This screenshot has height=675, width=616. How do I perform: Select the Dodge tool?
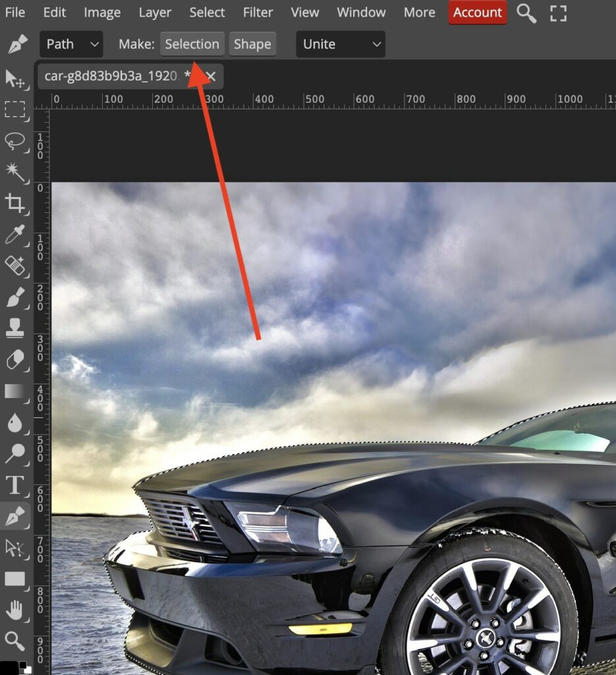pos(15,454)
